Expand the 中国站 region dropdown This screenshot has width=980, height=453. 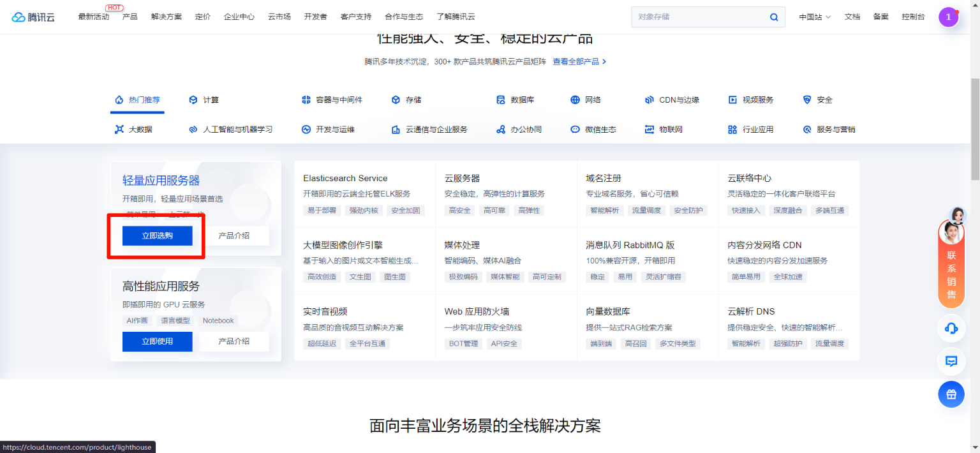click(x=815, y=17)
